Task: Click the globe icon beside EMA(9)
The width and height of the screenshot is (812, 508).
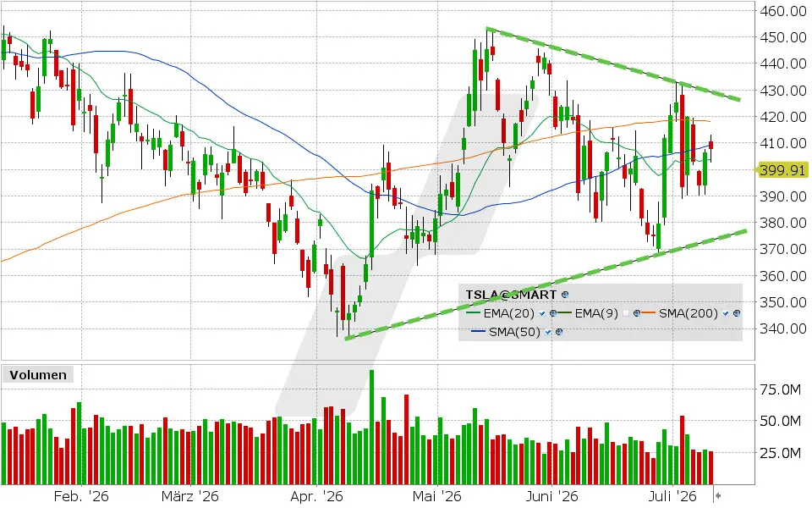Action: click(x=636, y=313)
